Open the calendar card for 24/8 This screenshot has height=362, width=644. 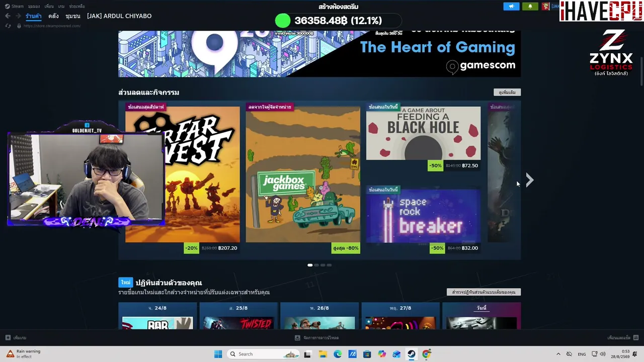pos(157,316)
